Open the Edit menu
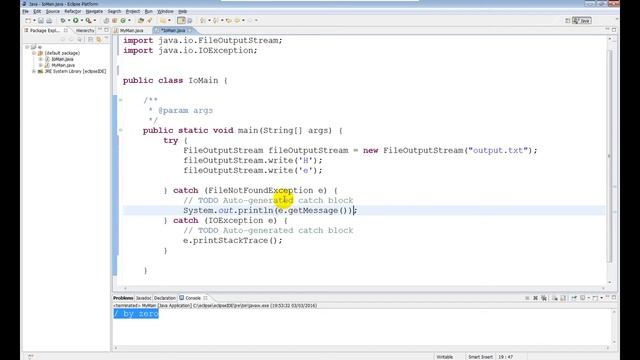The image size is (640, 360). click(37, 11)
